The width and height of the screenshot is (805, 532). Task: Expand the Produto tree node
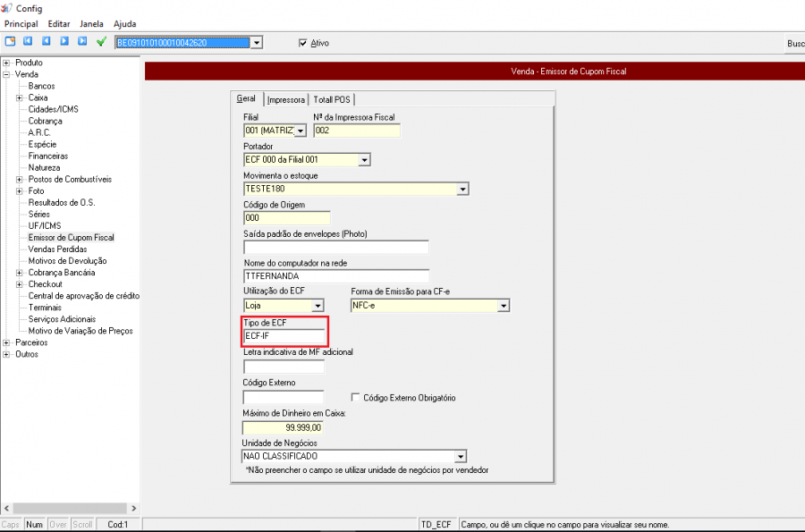6,63
